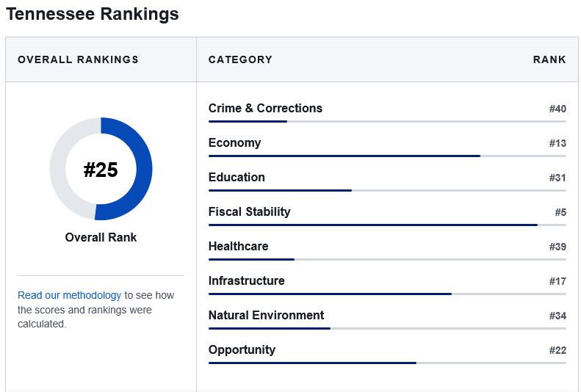Screen dimensions: 581x392
Task: Click the Tennessee Rankings heading
Action: click(93, 14)
